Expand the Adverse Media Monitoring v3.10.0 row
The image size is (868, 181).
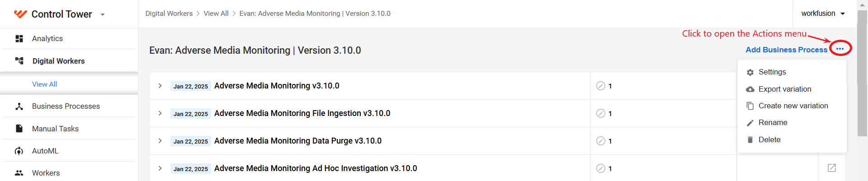point(160,86)
